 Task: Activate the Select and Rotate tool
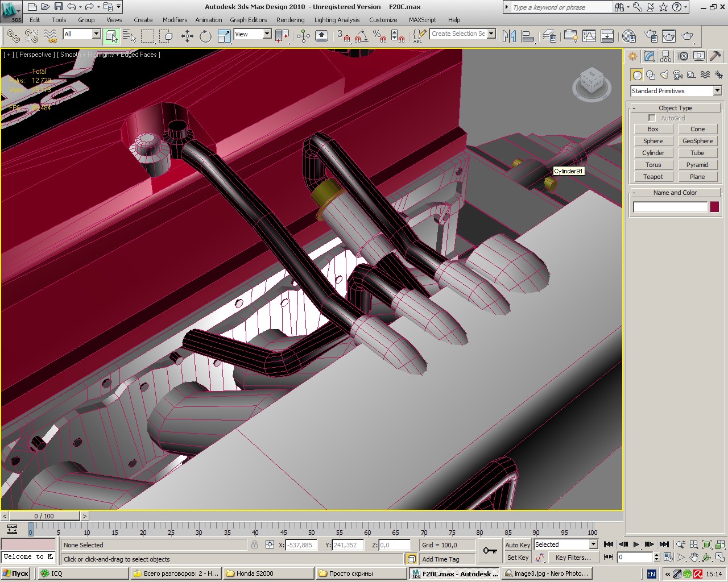(x=205, y=36)
